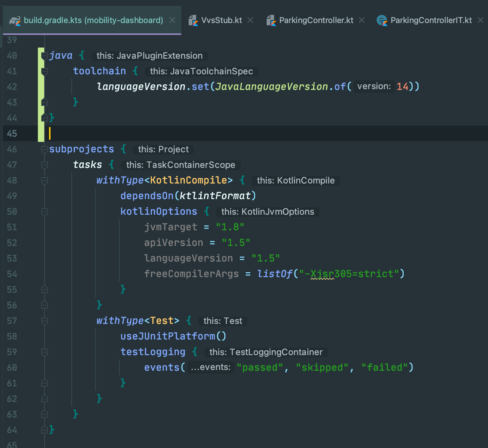Collapse the withType<KotlinCompile> block

click(44, 180)
